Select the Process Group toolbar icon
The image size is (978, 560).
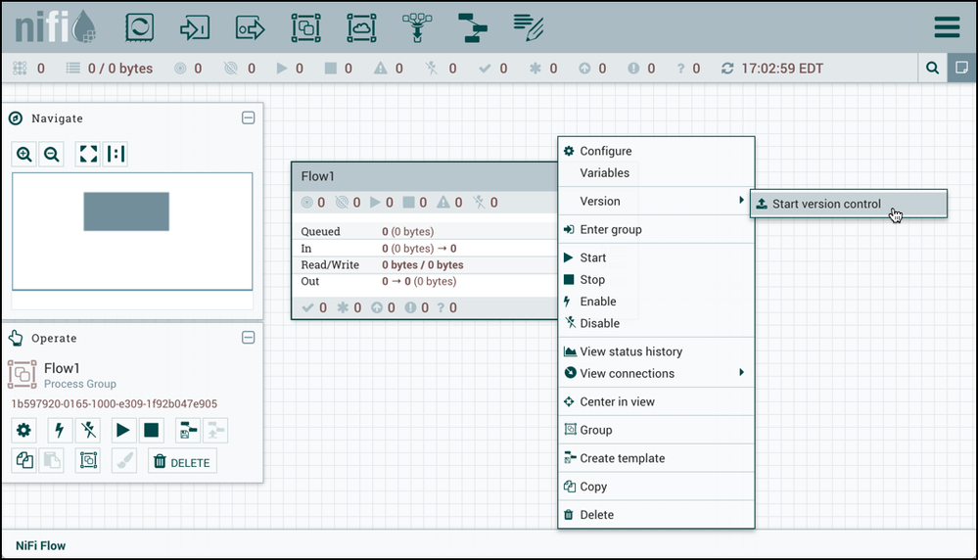click(306, 27)
